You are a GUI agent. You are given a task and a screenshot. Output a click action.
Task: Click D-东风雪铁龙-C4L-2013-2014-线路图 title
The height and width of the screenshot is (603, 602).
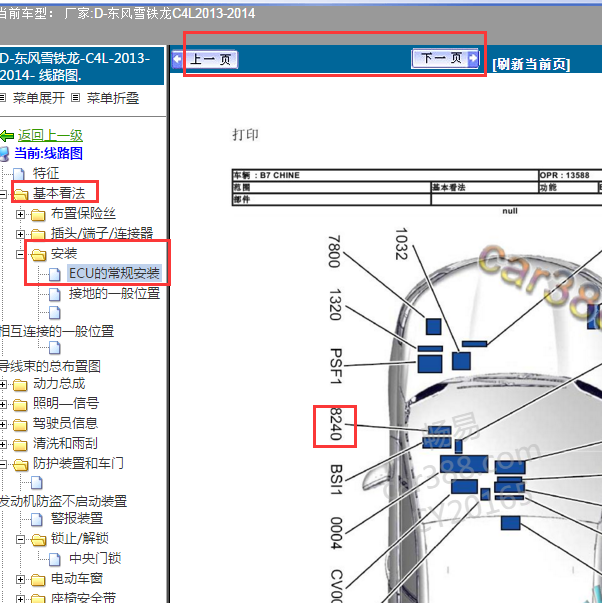click(75, 67)
